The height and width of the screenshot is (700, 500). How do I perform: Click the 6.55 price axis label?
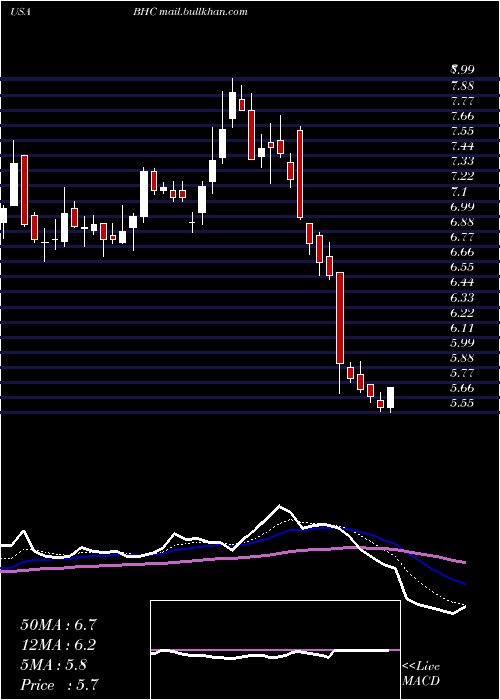pos(462,267)
